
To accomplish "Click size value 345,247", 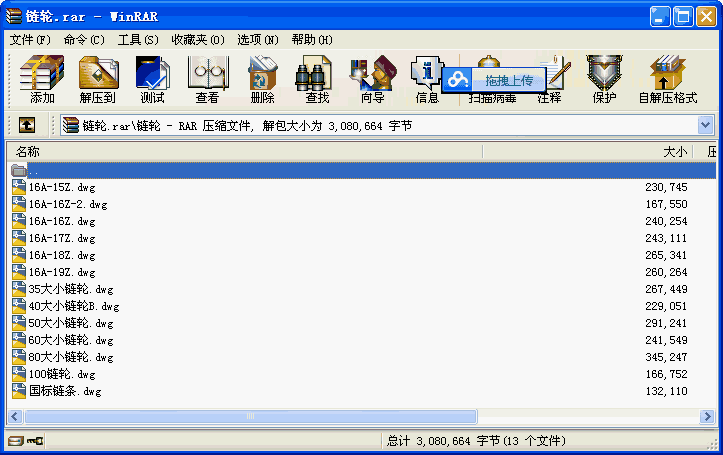I will (666, 357).
